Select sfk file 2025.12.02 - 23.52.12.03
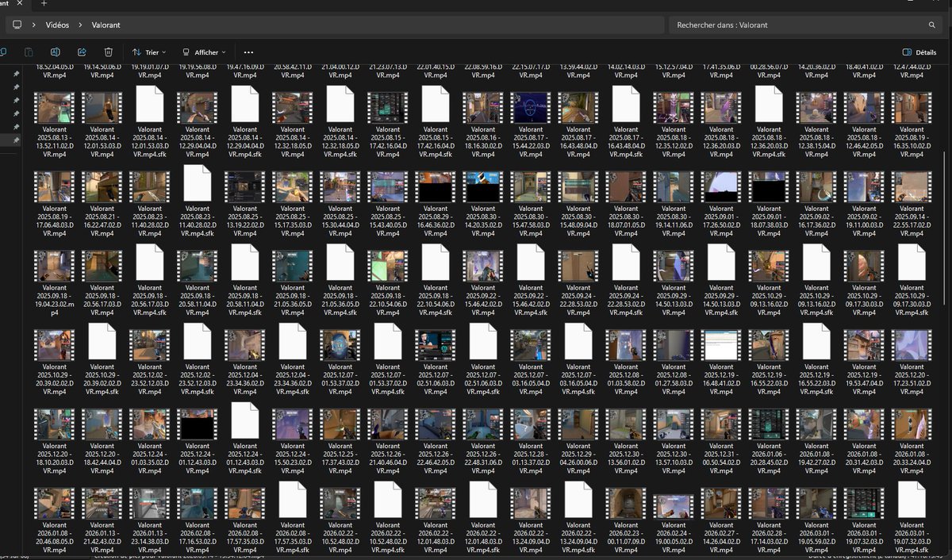The height and width of the screenshot is (560, 952). (x=197, y=341)
